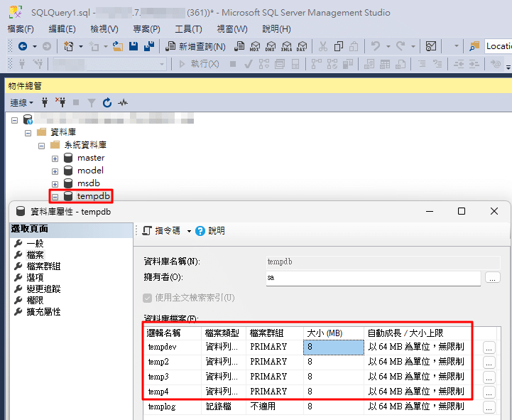The height and width of the screenshot is (420, 512).
Task: Click the ellipsis button in temp2 row
Action: pos(489,362)
